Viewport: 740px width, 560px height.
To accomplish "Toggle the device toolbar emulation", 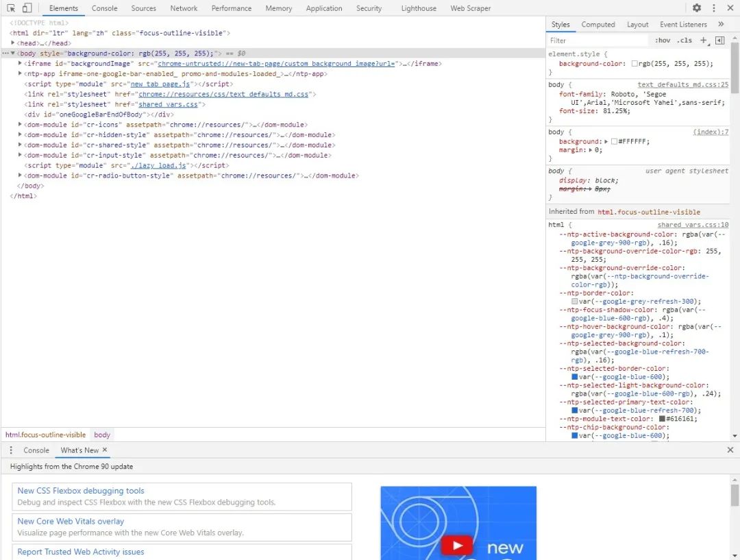I will (27, 8).
